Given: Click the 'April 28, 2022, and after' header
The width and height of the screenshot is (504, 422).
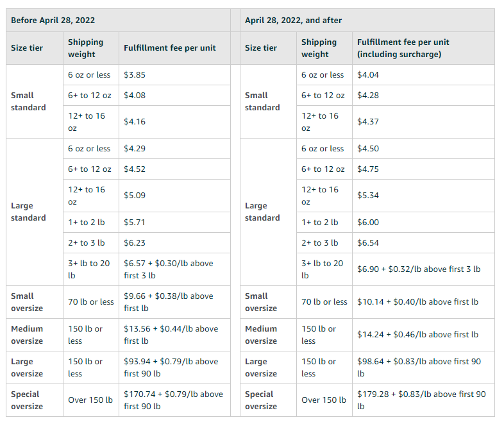Looking at the screenshot, I should [293, 20].
